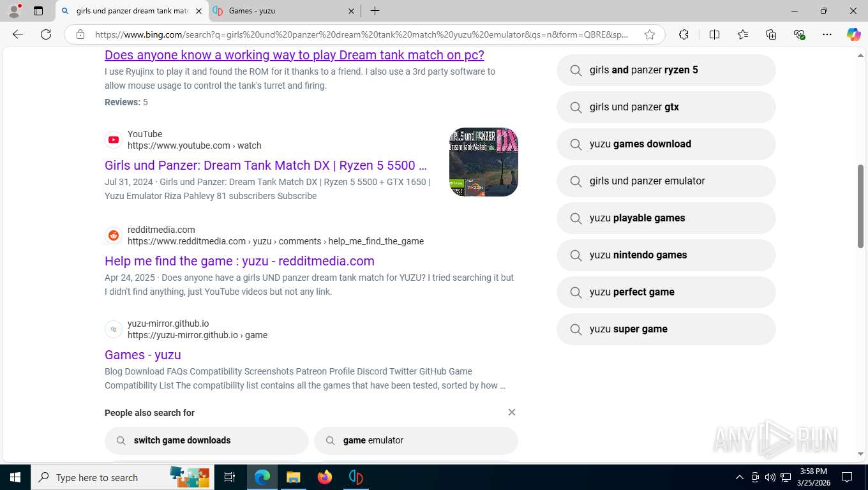Add this page to favorites star
The height and width of the screenshot is (490, 868).
tap(650, 34)
